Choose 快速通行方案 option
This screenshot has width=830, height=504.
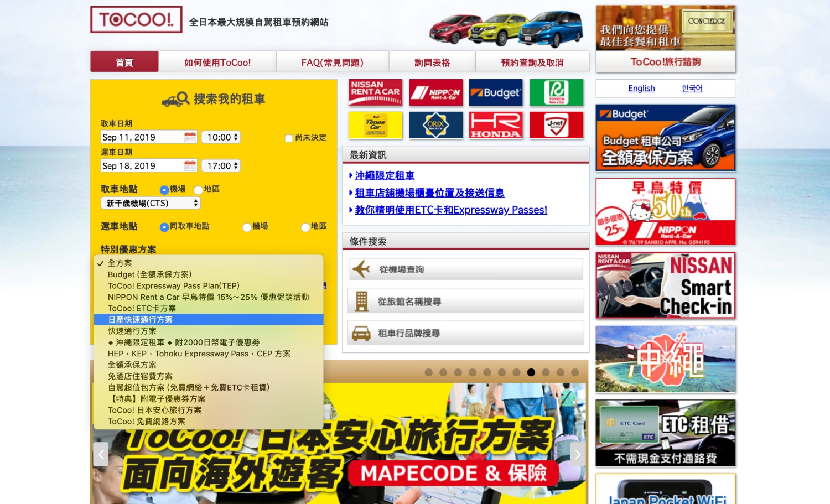[x=209, y=331]
